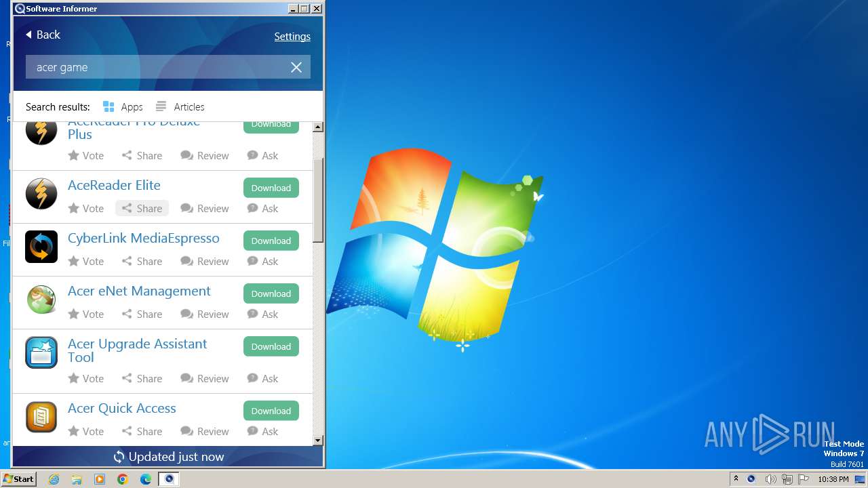Share Acer eNet Management
The height and width of the screenshot is (488, 868).
142,314
